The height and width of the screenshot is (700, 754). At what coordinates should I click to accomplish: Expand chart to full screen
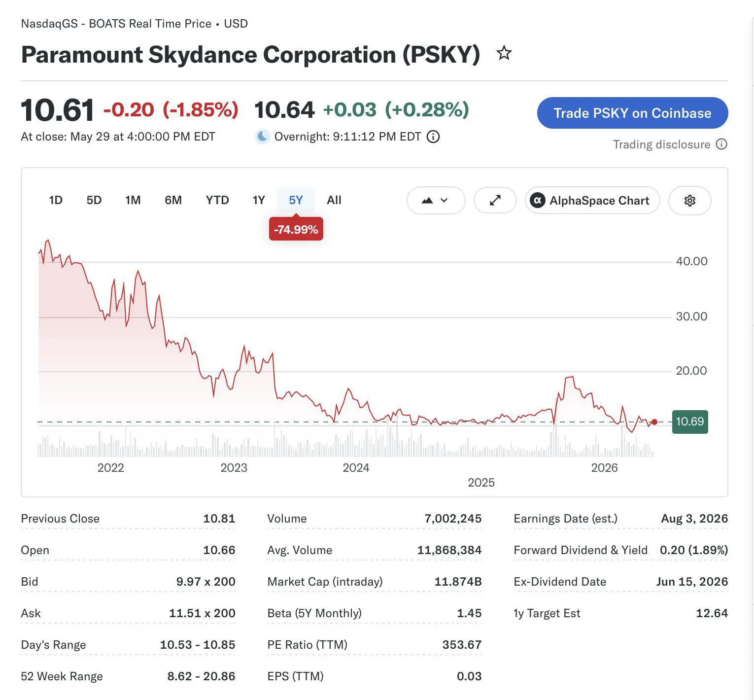coord(495,201)
